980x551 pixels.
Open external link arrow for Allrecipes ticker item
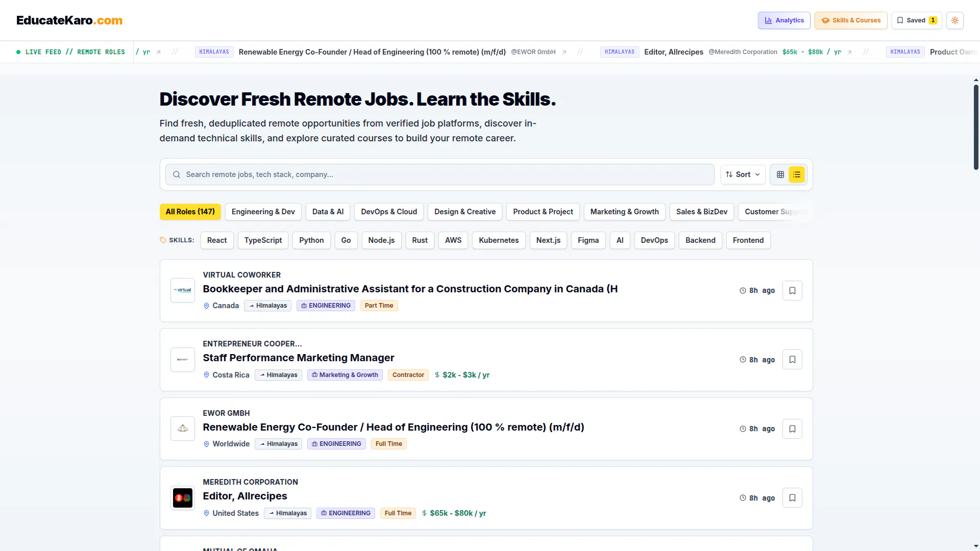click(x=849, y=52)
